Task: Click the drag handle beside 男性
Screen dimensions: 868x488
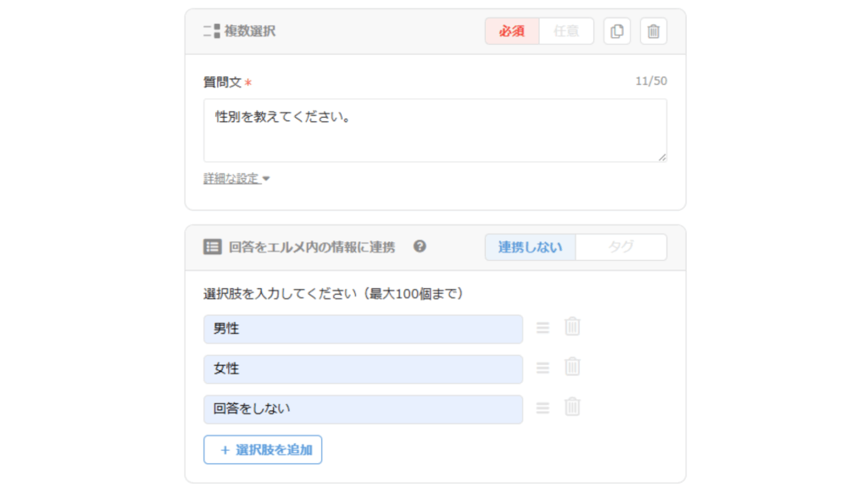Action: point(542,328)
